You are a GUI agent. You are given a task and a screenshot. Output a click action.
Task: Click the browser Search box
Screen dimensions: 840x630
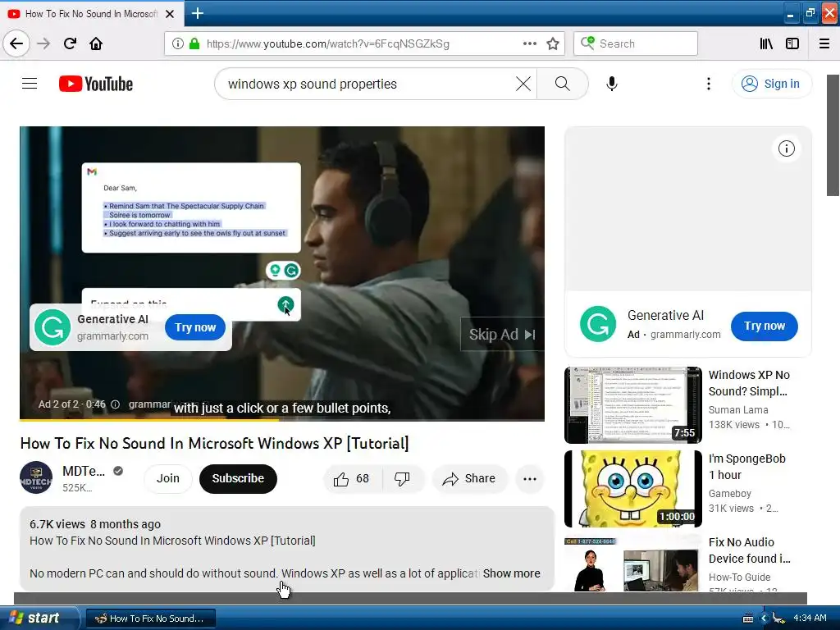(x=636, y=43)
